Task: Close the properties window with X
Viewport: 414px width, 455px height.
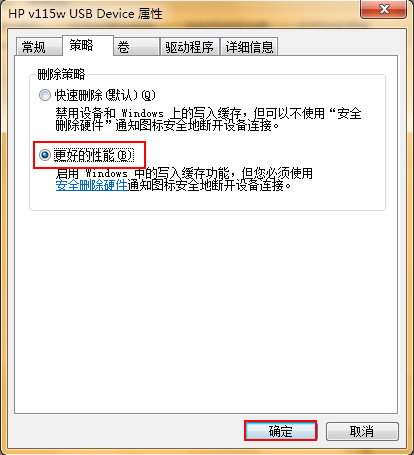Action: (x=384, y=9)
